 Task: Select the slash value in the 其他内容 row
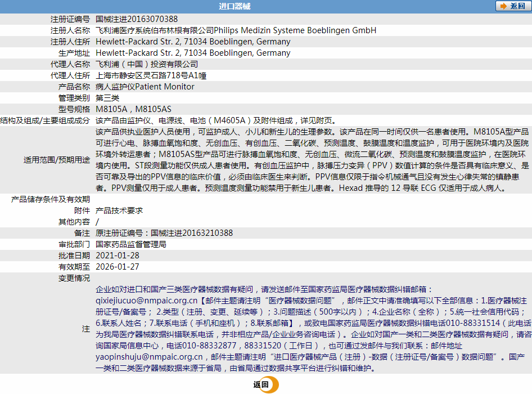tap(97, 222)
